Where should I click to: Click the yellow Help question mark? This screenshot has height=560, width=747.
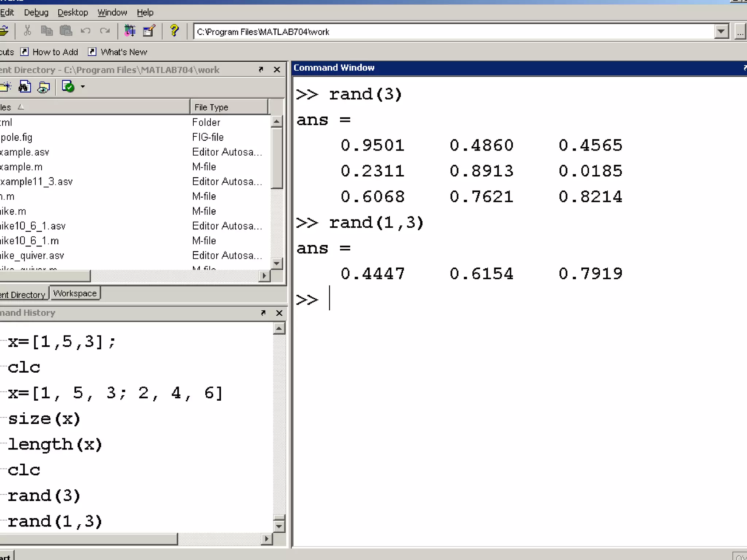[174, 31]
